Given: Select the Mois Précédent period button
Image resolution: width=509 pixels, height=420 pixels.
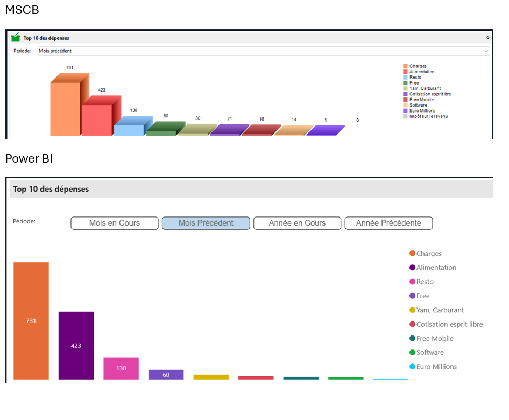Looking at the screenshot, I should pyautogui.click(x=206, y=223).
